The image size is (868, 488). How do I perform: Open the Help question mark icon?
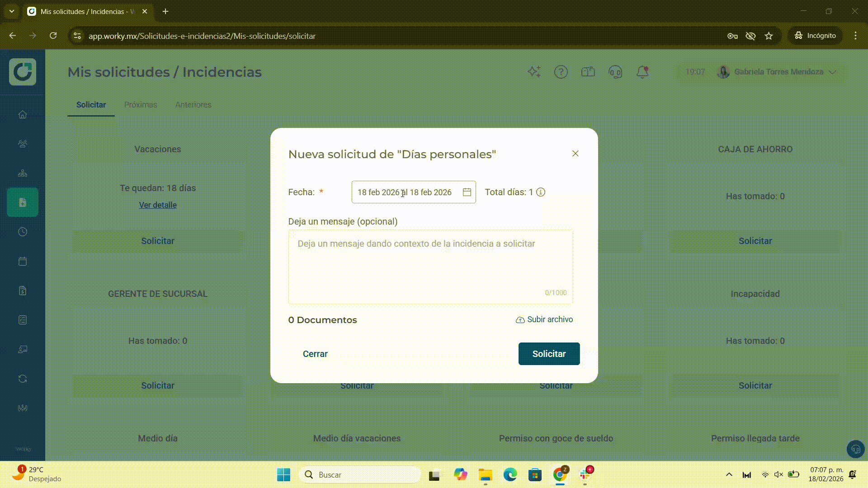pos(561,72)
